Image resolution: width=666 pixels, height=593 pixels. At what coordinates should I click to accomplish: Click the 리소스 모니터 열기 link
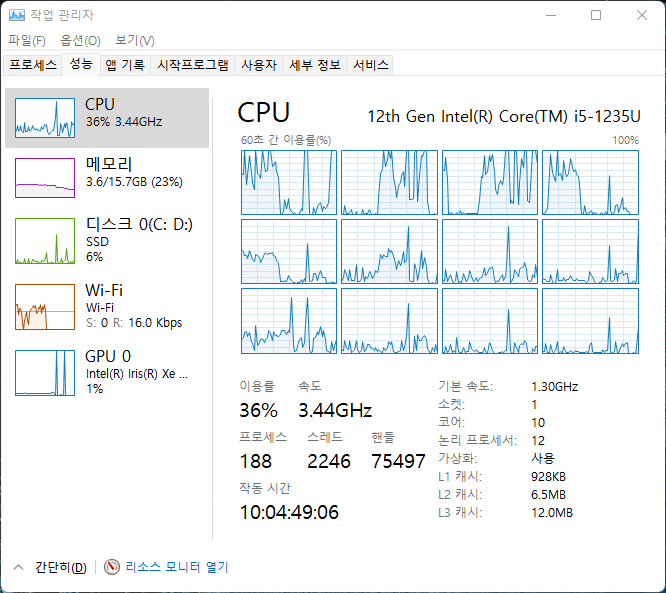click(177, 567)
